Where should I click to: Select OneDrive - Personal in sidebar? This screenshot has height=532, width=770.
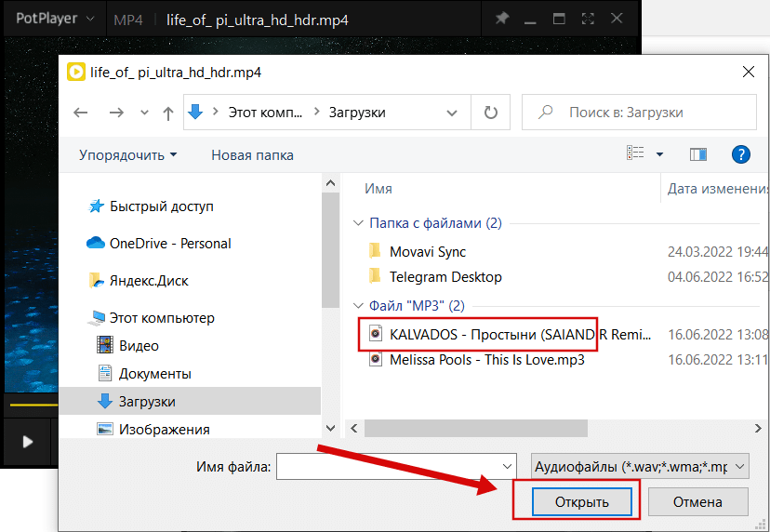[x=169, y=244]
